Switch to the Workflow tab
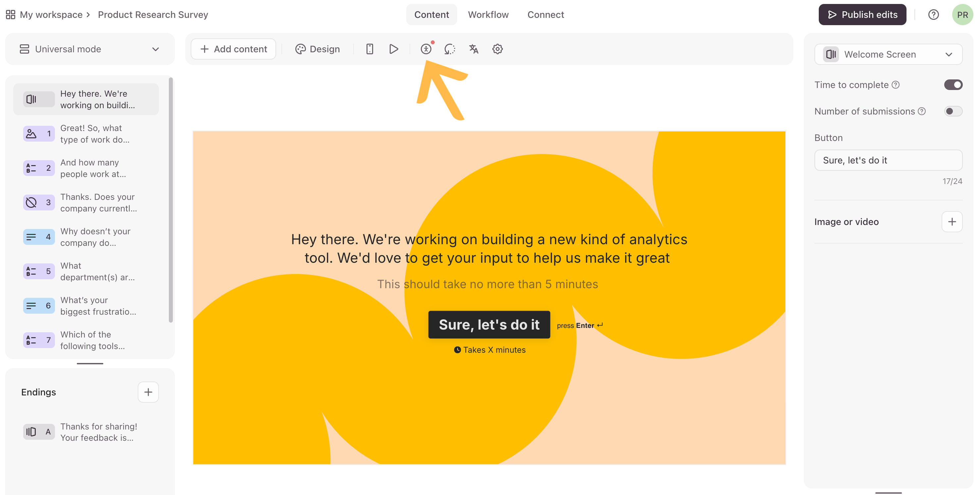980x495 pixels. pos(488,15)
